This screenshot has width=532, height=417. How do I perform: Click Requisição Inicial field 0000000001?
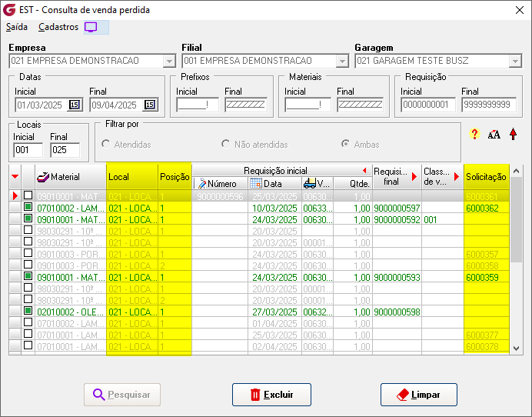click(x=428, y=105)
